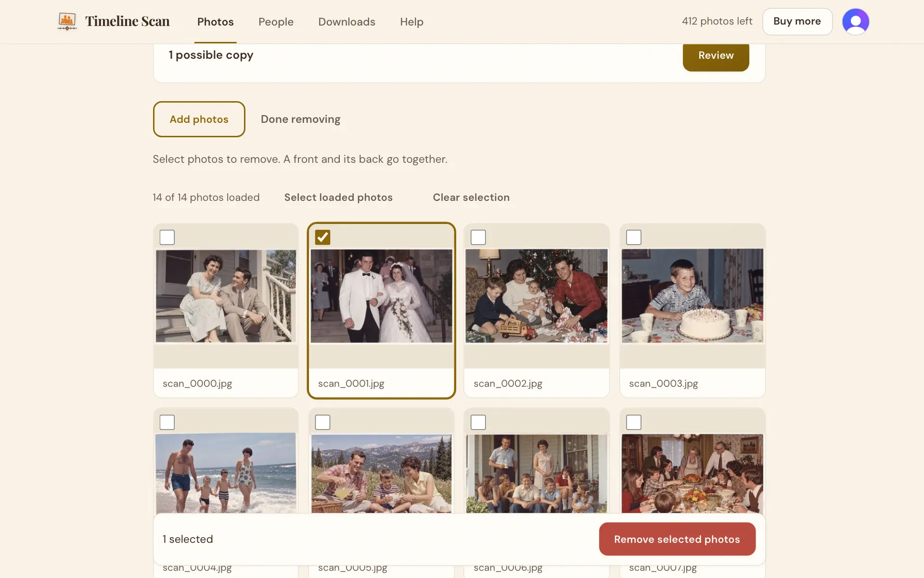Tick the checkbox for scan_0000.jpg
924x578 pixels.
pyautogui.click(x=167, y=237)
